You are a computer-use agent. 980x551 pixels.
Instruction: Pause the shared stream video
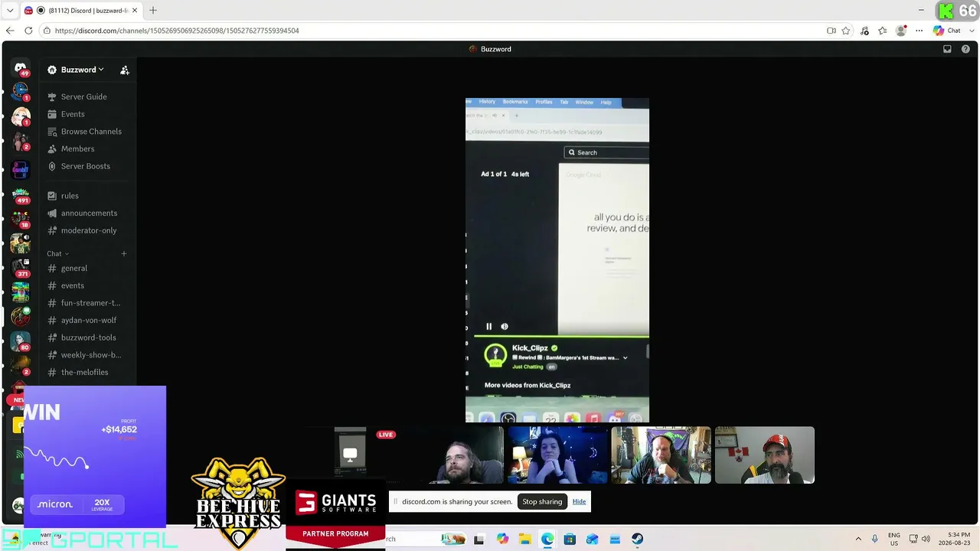click(489, 327)
